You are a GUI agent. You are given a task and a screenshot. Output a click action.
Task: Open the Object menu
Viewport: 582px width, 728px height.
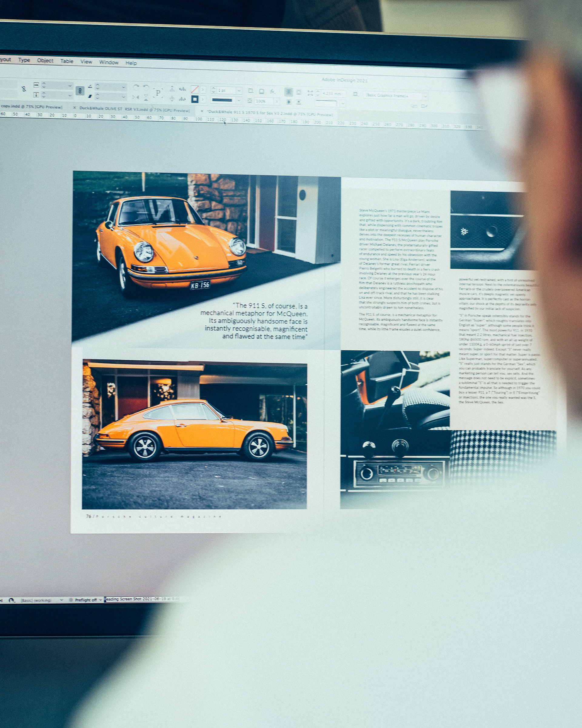pyautogui.click(x=45, y=60)
